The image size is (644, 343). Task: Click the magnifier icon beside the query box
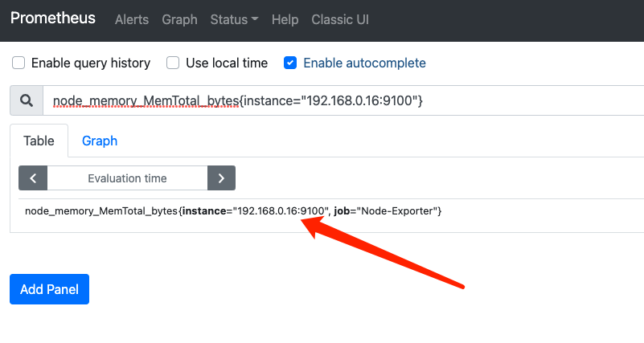(x=26, y=100)
